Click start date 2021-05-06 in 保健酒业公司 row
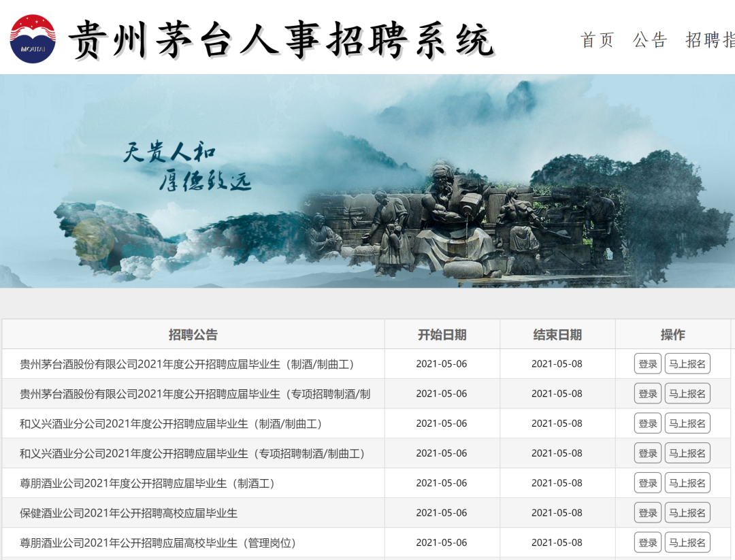 [x=442, y=512]
